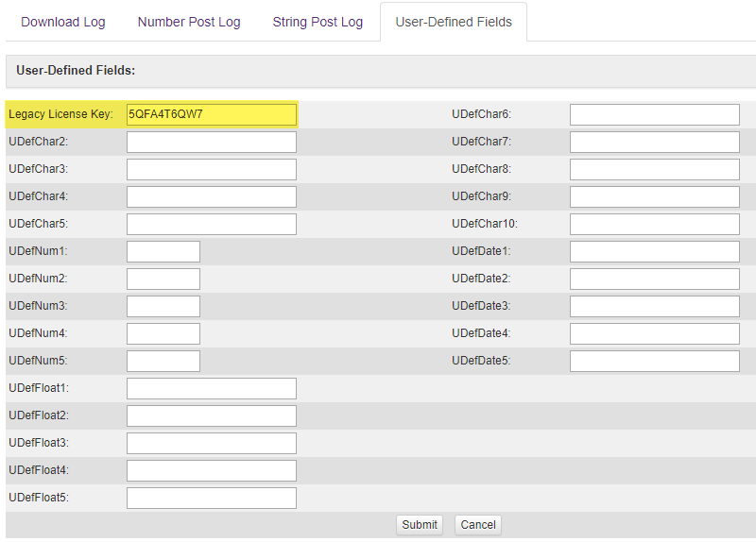756x542 pixels.
Task: Focus the UDefDate5 input box
Action: pos(655,361)
